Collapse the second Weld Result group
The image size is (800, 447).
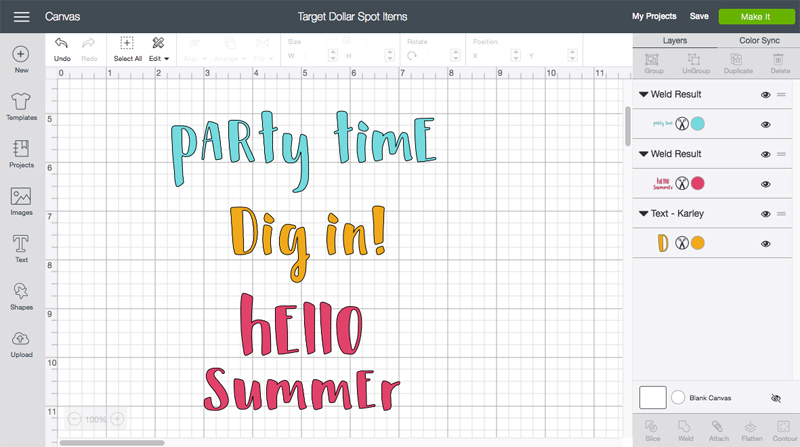coord(643,154)
